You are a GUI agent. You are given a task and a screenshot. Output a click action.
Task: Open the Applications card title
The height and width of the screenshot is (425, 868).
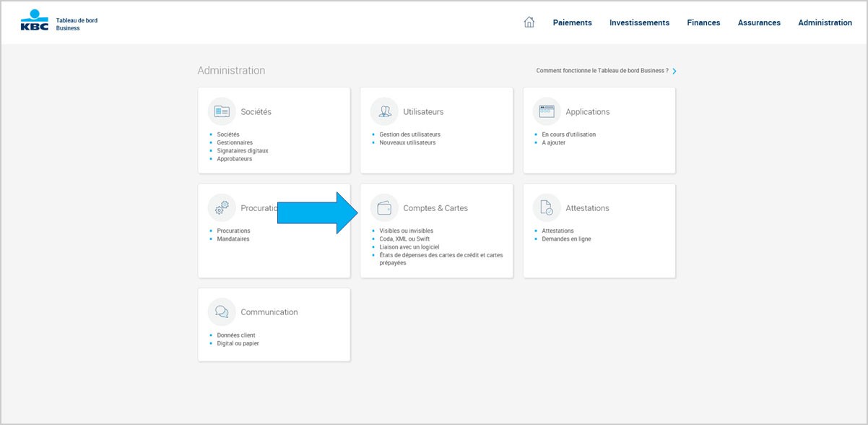tap(587, 112)
